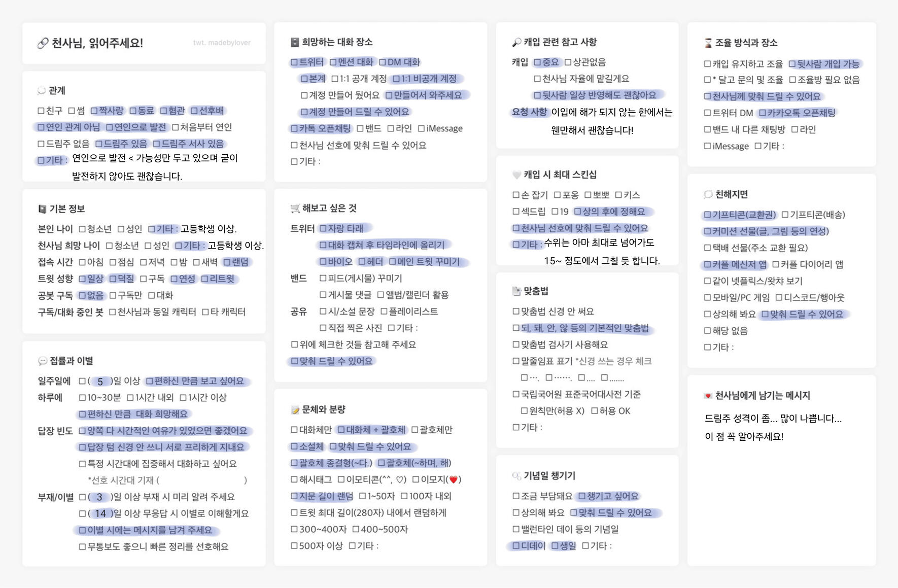898x588 pixels.
Task: Click the shopping cart icon beside 해보고 싶은 것
Action: pyautogui.click(x=295, y=209)
